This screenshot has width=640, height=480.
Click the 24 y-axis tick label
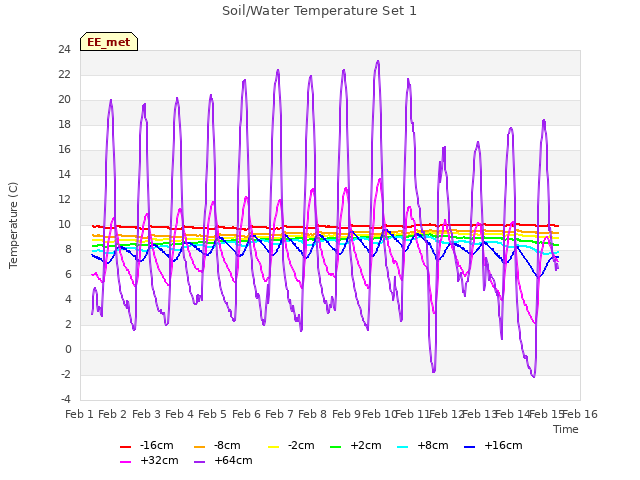click(64, 50)
